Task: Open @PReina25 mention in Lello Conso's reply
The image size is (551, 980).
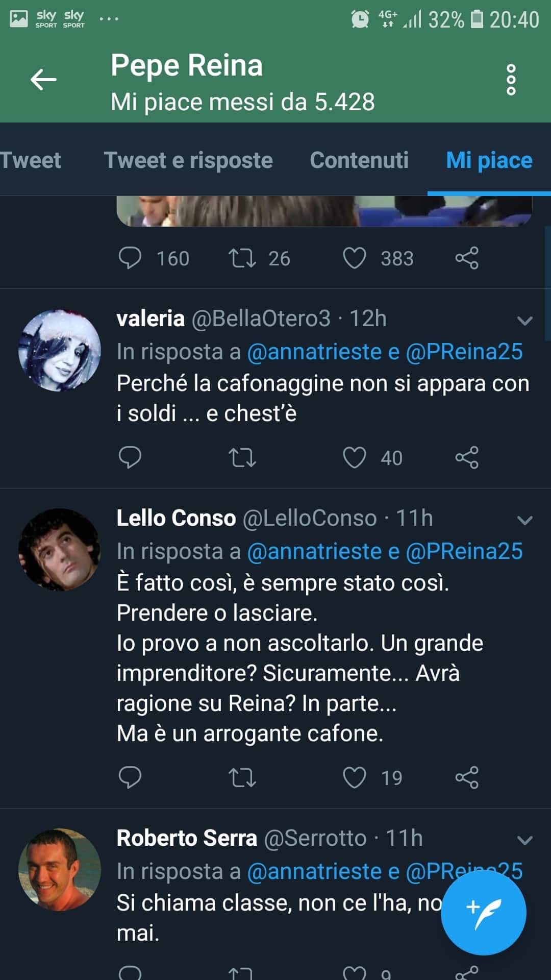Action: click(x=464, y=551)
